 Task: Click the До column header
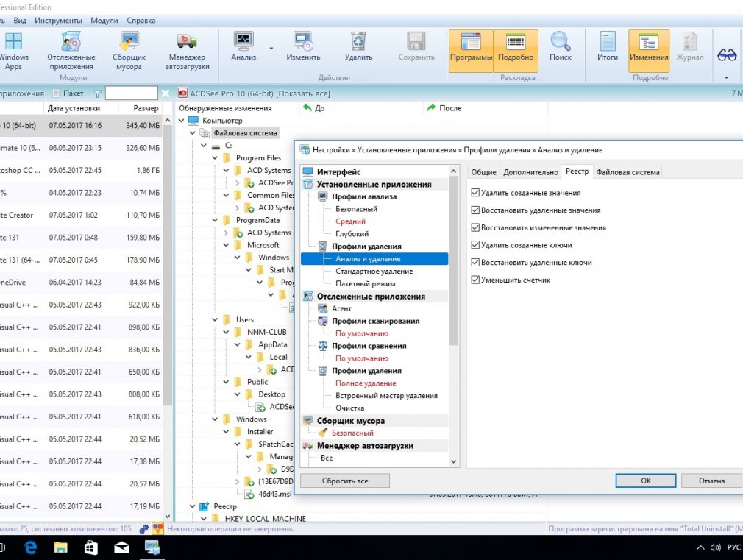[361, 108]
